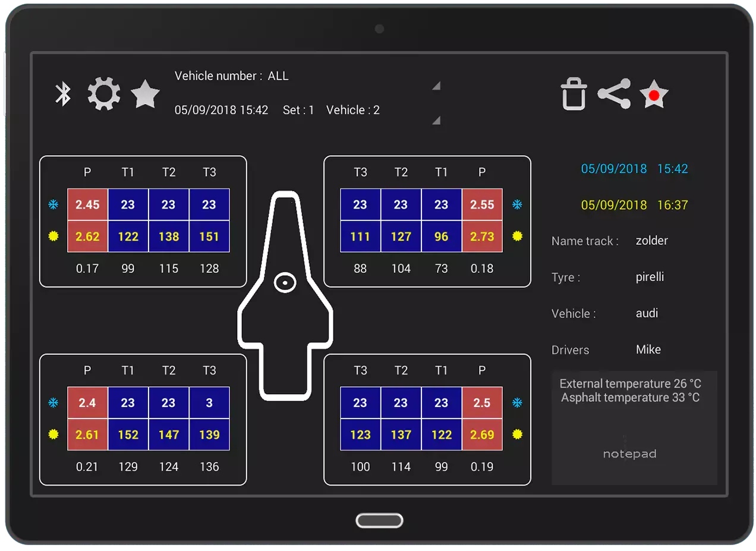Image resolution: width=756 pixels, height=551 pixels.
Task: Delete record with the trash bin icon
Action: 574,95
